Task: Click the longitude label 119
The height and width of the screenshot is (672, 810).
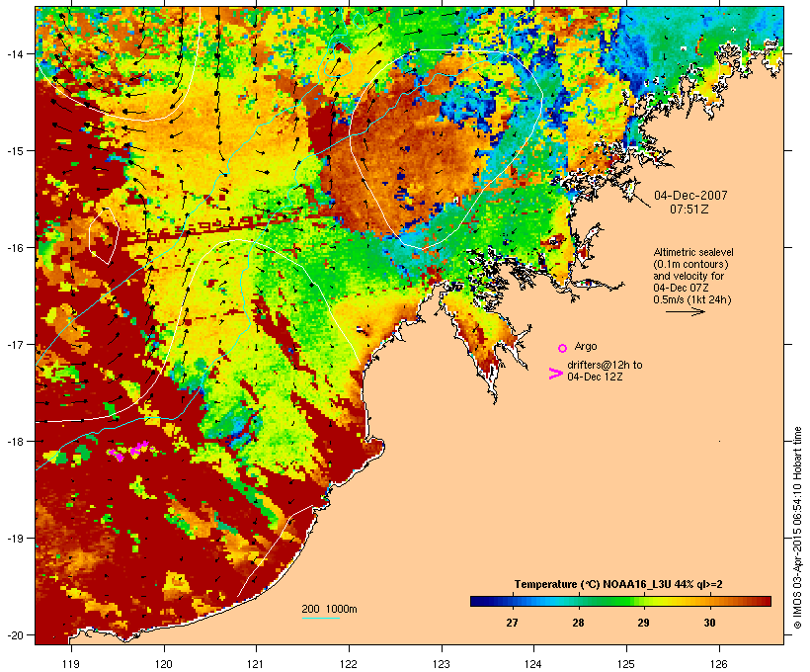Action: [71, 664]
